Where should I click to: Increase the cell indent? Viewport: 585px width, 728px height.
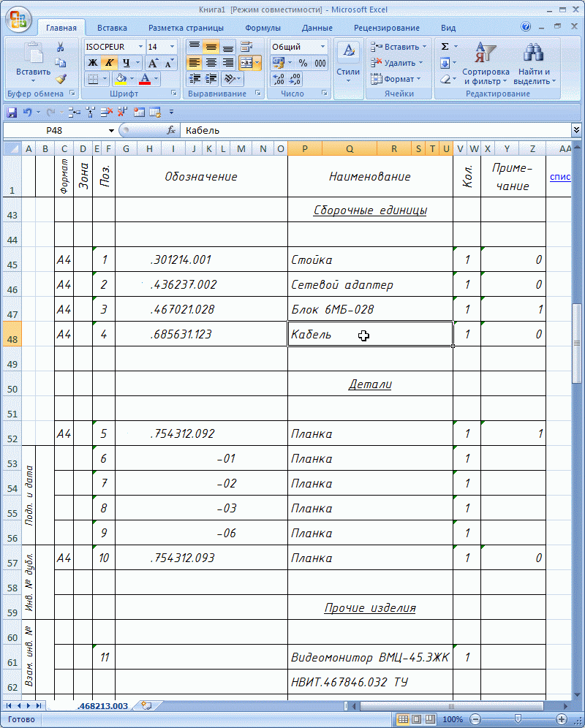[x=211, y=78]
